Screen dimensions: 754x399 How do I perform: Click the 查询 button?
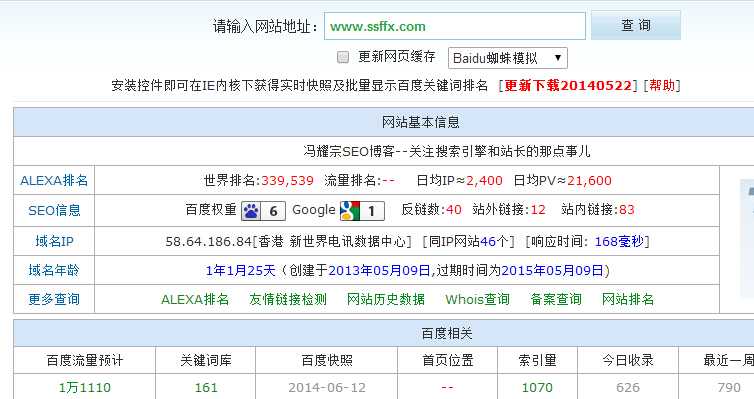click(636, 25)
